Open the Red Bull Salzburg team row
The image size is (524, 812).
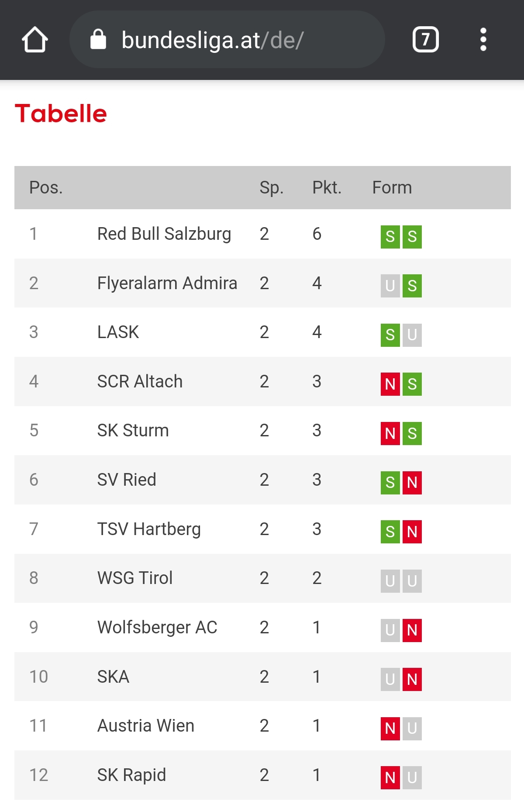click(262, 234)
